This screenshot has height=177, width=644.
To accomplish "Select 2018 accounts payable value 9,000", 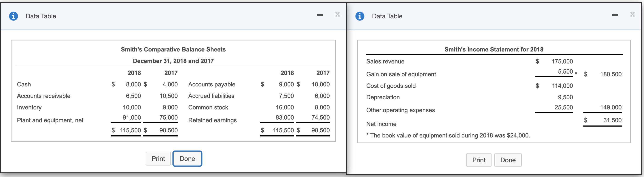I will point(286,84).
